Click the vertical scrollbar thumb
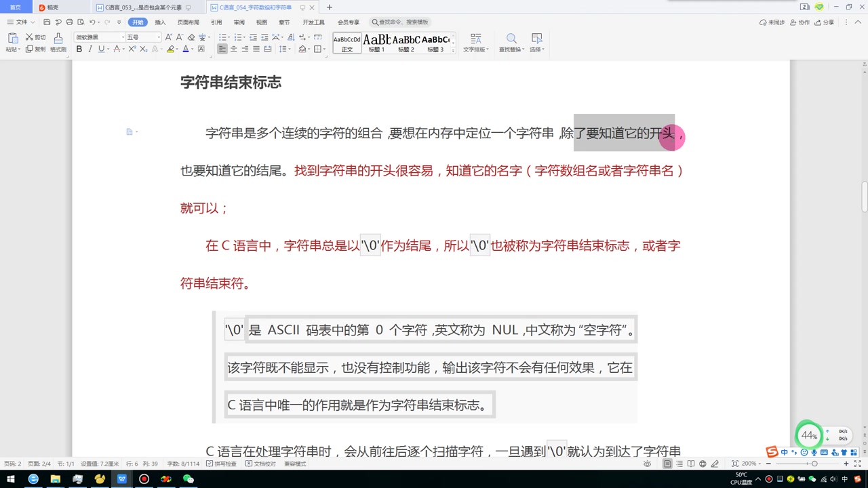Viewport: 868px width, 488px height. [x=864, y=197]
